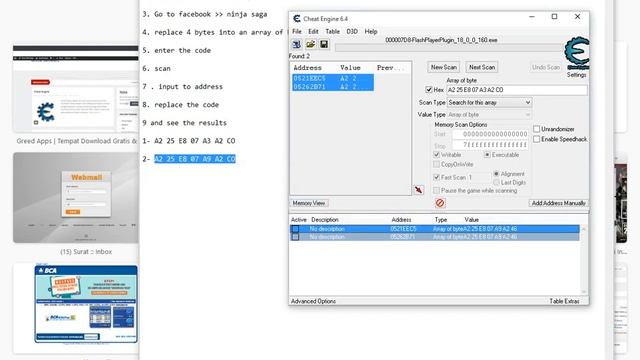Toggle the CopyOnWrite checkbox
This screenshot has height=360, width=640.
click(436, 164)
